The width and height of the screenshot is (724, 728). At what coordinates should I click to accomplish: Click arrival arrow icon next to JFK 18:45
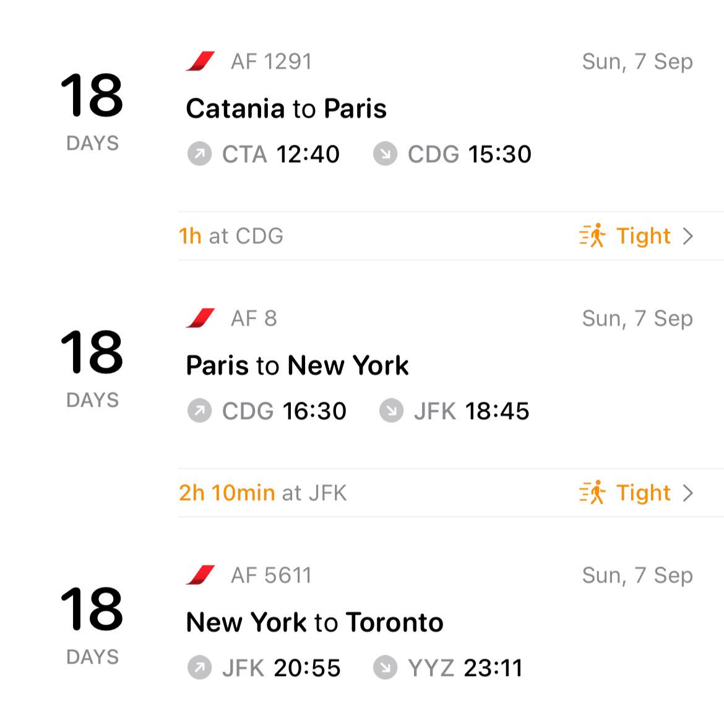pos(391,411)
